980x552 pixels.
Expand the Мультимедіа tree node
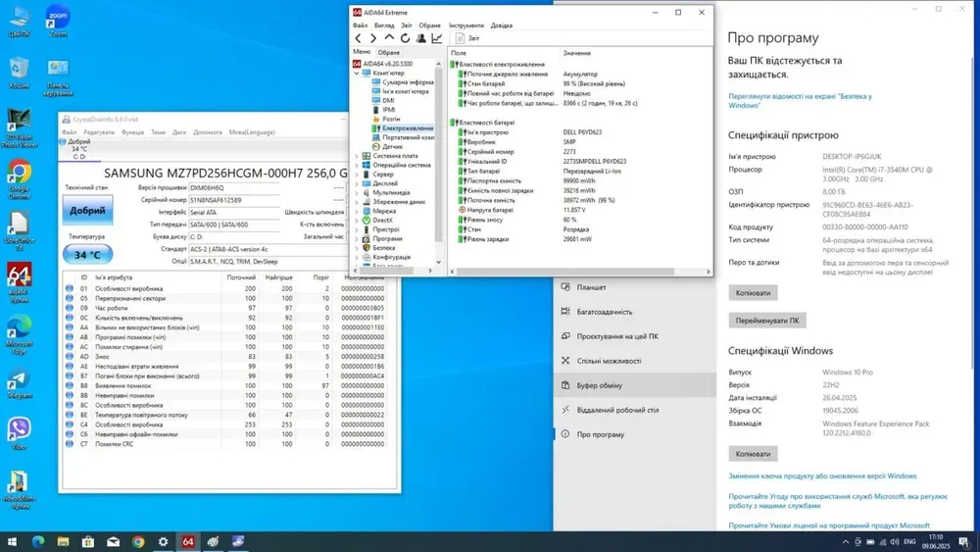pyautogui.click(x=356, y=193)
